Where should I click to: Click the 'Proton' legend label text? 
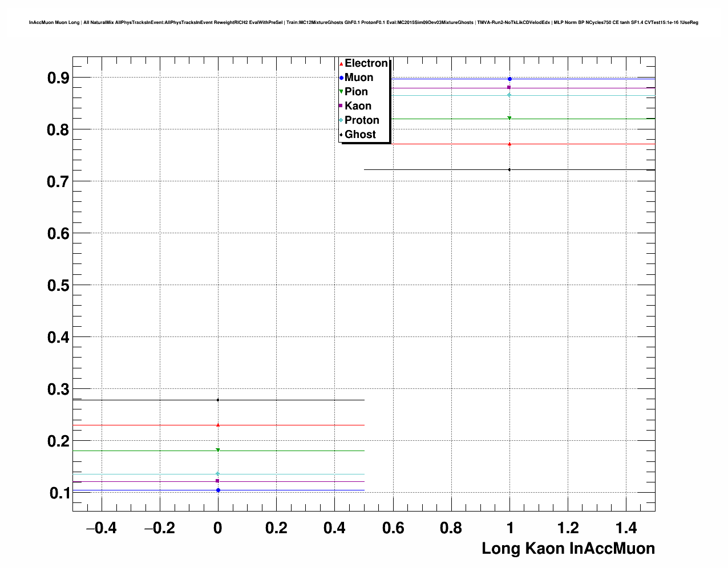pos(362,120)
